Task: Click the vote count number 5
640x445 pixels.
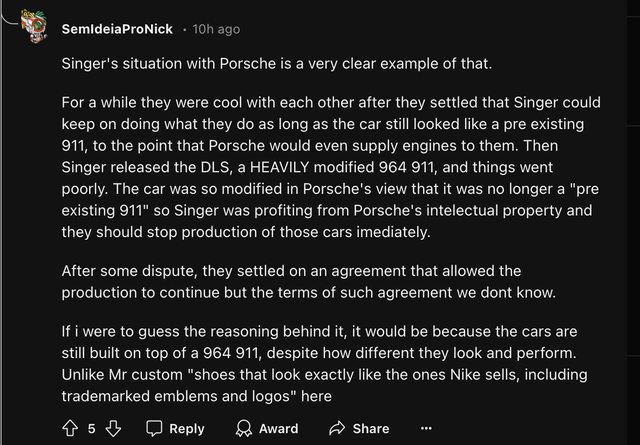Action: pos(92,428)
